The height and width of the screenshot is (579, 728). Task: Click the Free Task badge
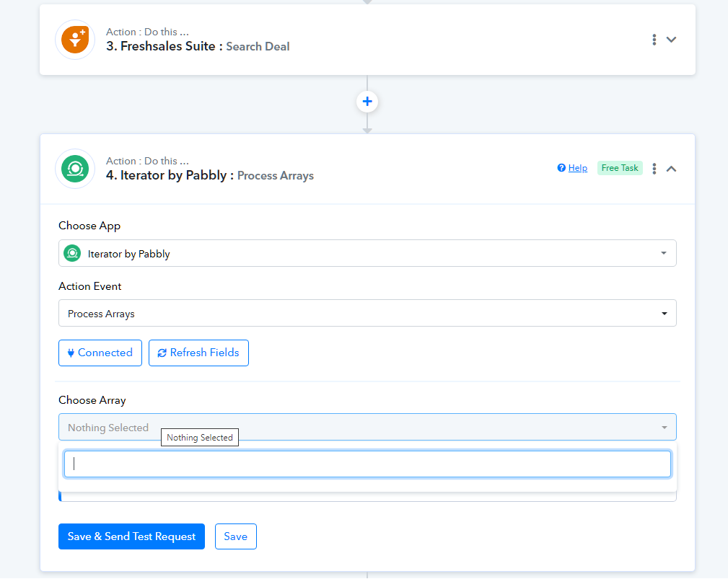pyautogui.click(x=620, y=168)
